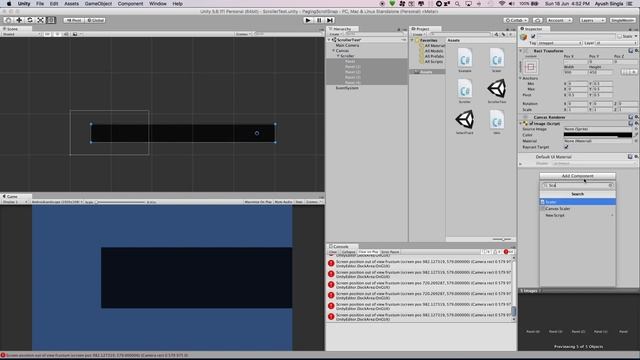Screen dimensions: 640x360
Task: Toggle the Raycast Target checkbox
Action: point(566,147)
